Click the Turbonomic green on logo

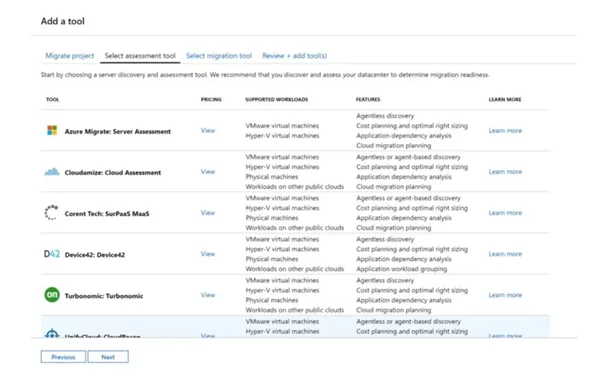[52, 295]
